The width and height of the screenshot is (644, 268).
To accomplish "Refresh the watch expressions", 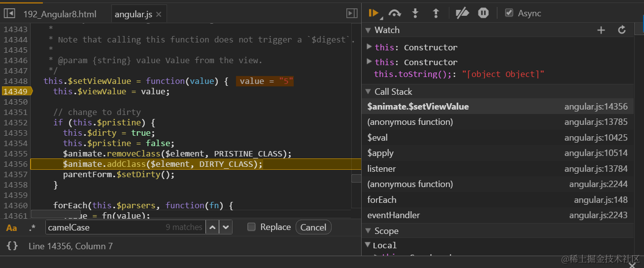I will coord(622,30).
